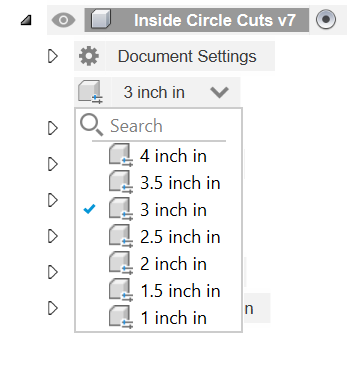Click the magnifier search icon in the dropdown
The image size is (361, 390).
point(91,125)
